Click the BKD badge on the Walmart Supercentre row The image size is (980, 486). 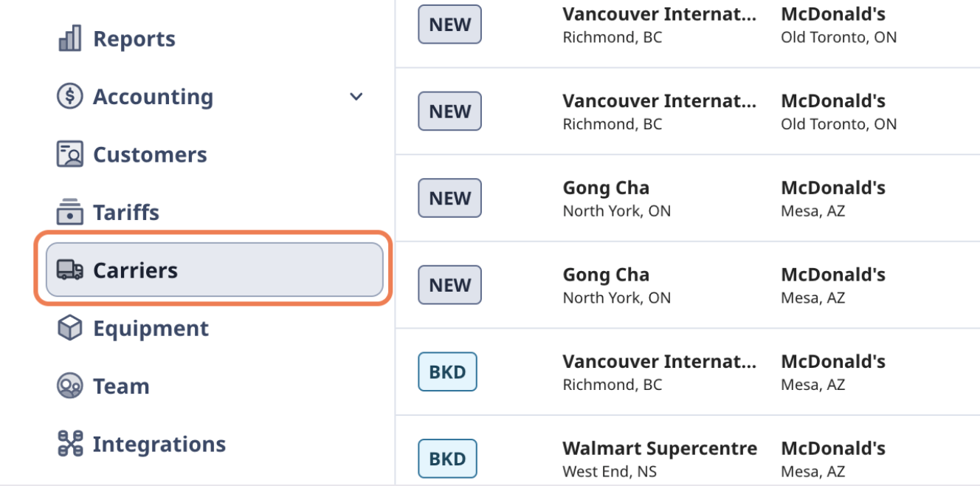(x=448, y=458)
